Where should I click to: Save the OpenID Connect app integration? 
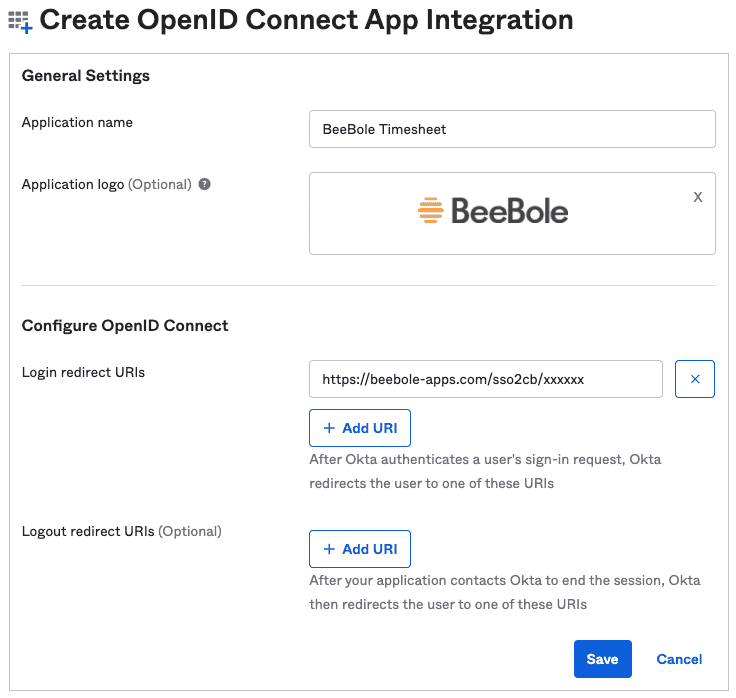pyautogui.click(x=602, y=659)
